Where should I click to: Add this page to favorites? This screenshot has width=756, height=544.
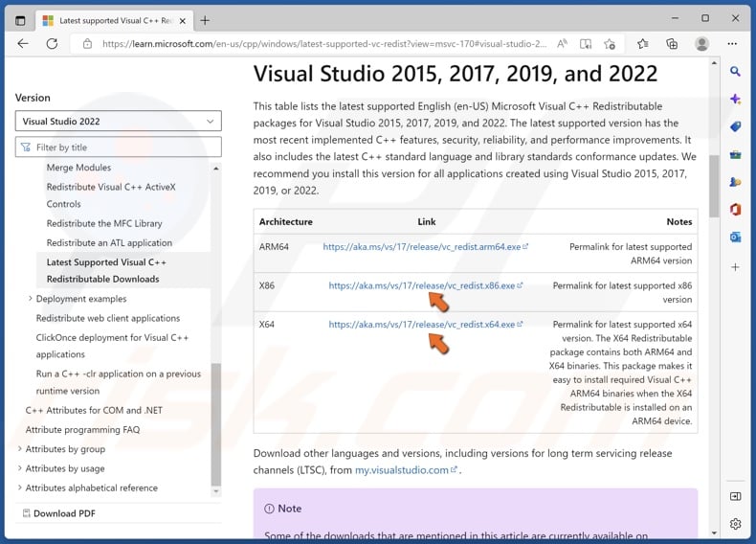[610, 44]
